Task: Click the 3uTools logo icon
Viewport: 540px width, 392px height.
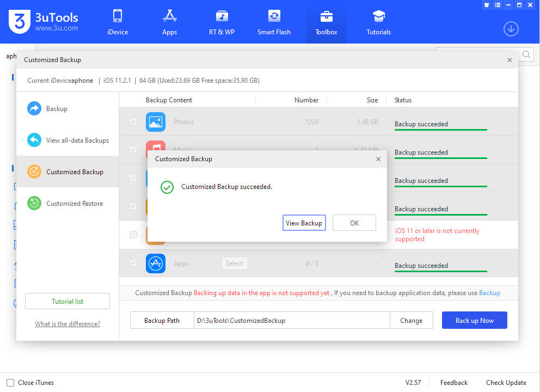Action: [19, 22]
